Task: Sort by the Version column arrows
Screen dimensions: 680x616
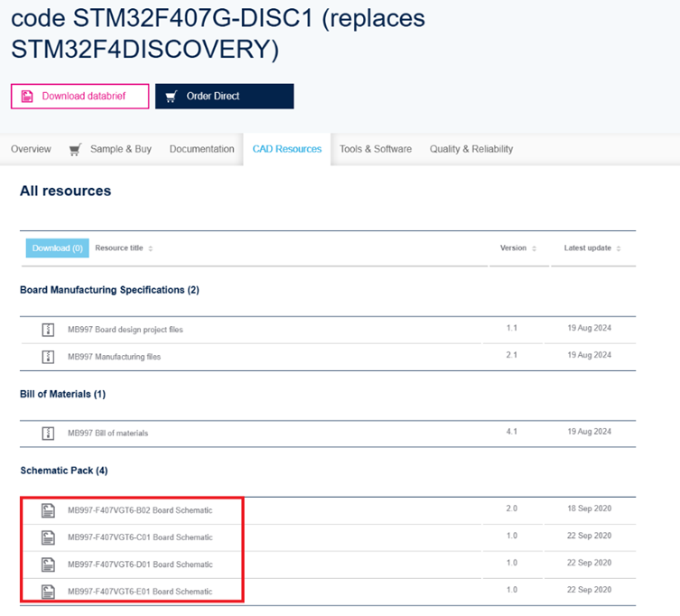Action: (x=535, y=248)
